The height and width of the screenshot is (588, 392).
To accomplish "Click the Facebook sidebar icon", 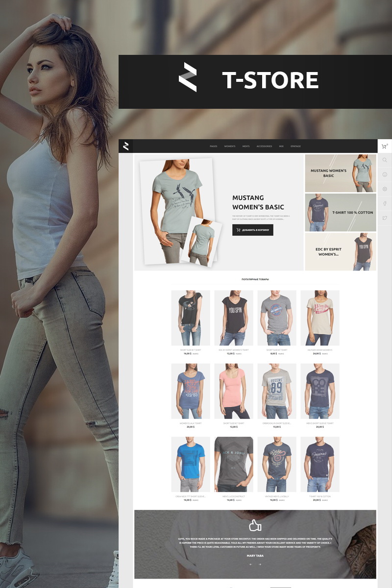I will point(385,203).
